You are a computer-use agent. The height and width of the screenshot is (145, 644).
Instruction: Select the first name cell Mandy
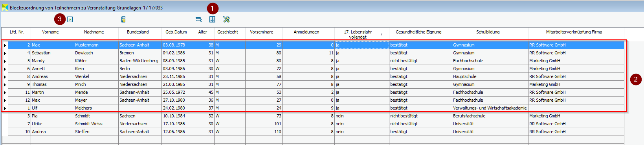[x=52, y=61]
